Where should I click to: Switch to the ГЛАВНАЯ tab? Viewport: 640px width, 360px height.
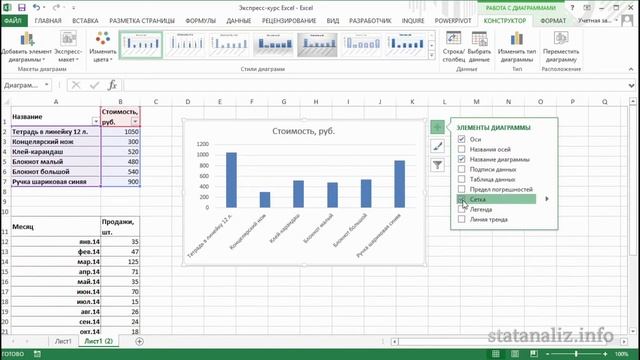point(48,20)
